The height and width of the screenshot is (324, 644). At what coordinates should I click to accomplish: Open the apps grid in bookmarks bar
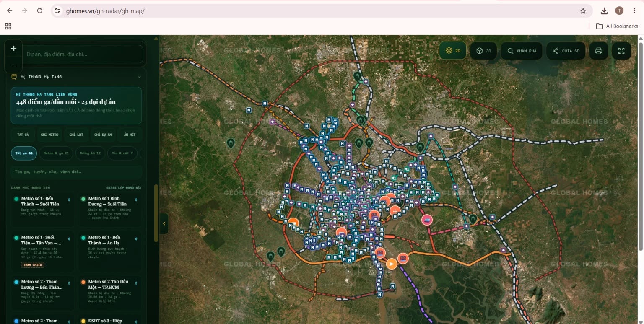(x=8, y=26)
